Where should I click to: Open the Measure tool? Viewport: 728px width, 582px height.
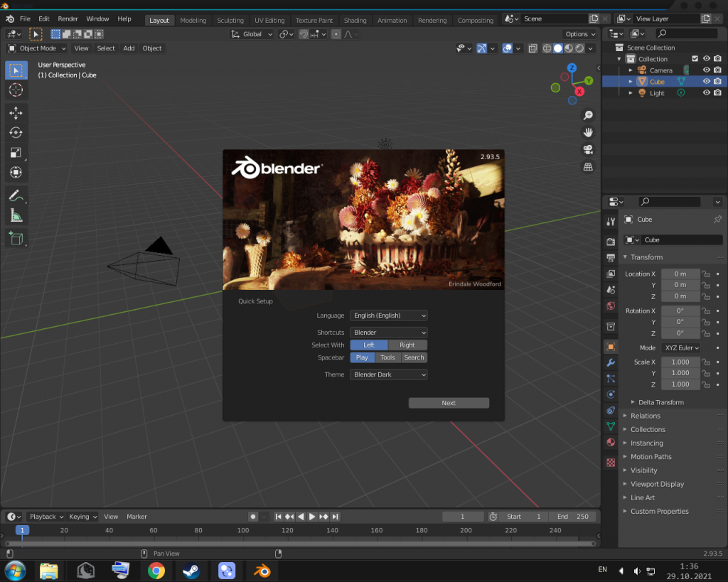[16, 215]
